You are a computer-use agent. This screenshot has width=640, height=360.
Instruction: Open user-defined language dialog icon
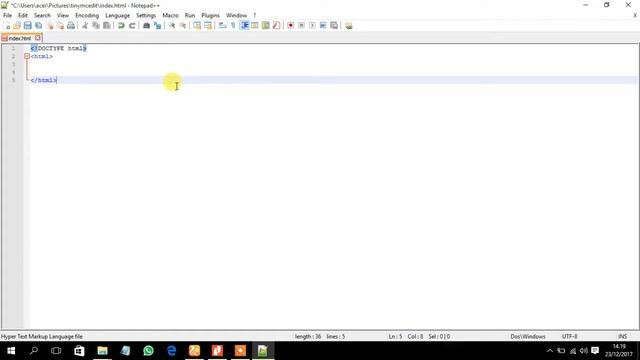(255, 26)
